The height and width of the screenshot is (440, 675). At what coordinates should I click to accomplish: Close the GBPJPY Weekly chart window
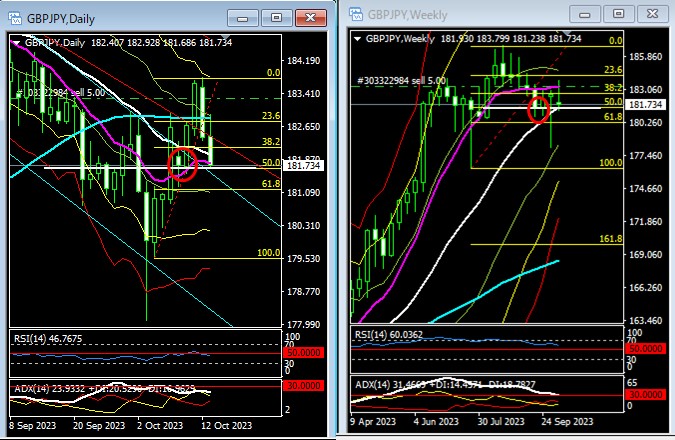[x=653, y=13]
